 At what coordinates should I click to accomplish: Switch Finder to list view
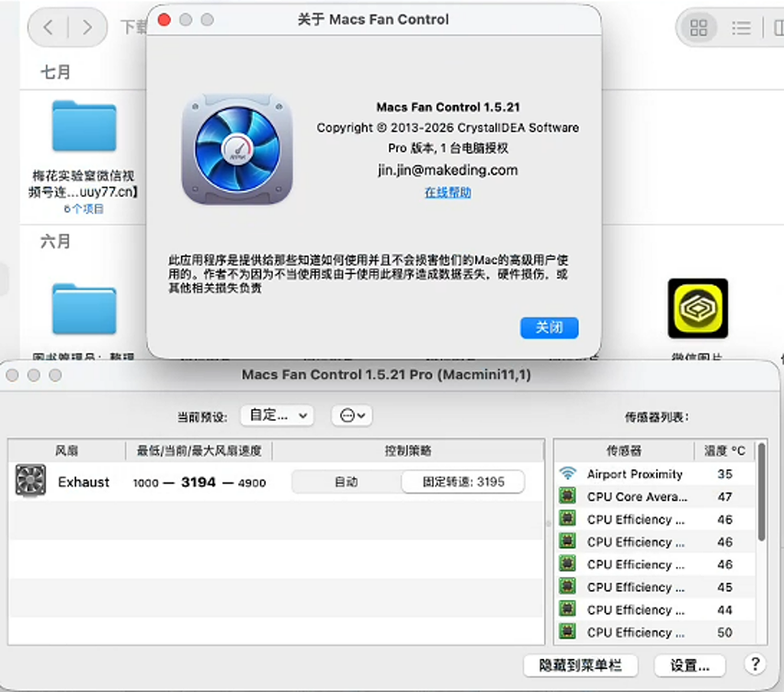[741, 28]
